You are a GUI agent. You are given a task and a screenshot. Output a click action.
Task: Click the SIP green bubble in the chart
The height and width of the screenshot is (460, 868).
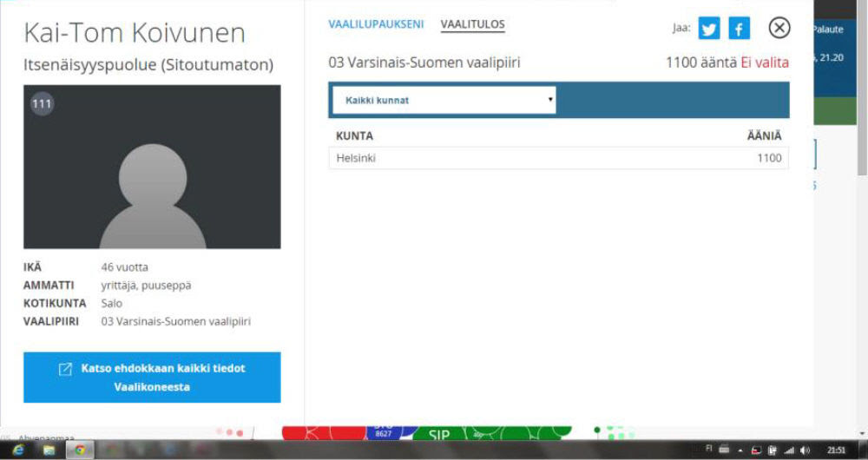pos(438,435)
